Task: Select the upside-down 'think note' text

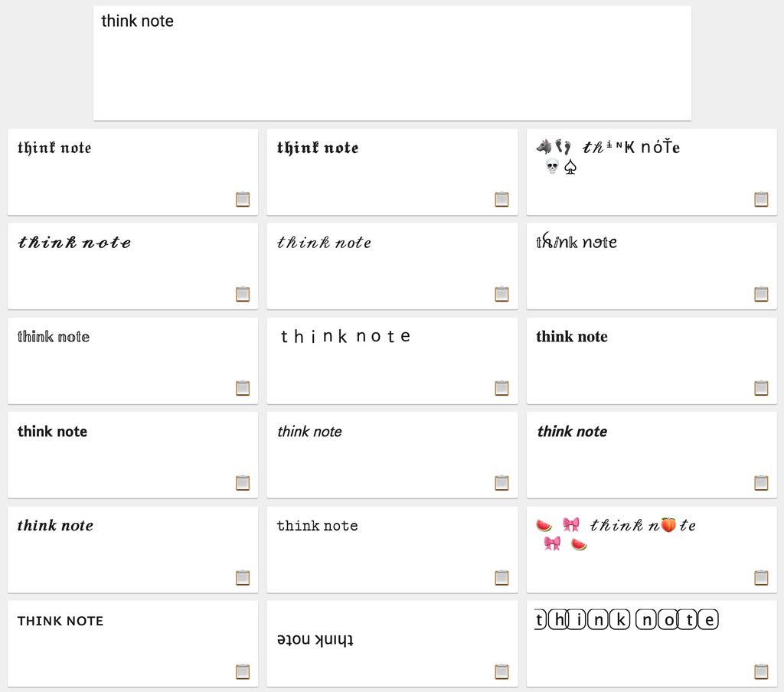Action: [x=315, y=639]
